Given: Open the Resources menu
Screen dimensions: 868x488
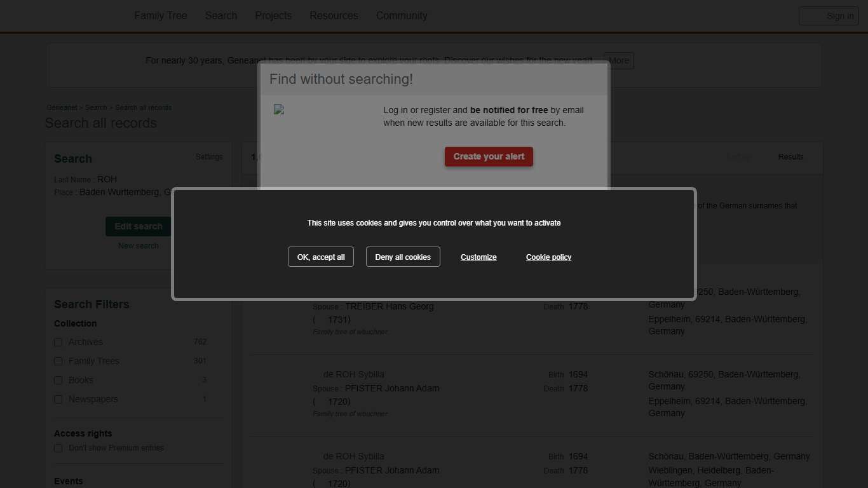Looking at the screenshot, I should click(334, 16).
